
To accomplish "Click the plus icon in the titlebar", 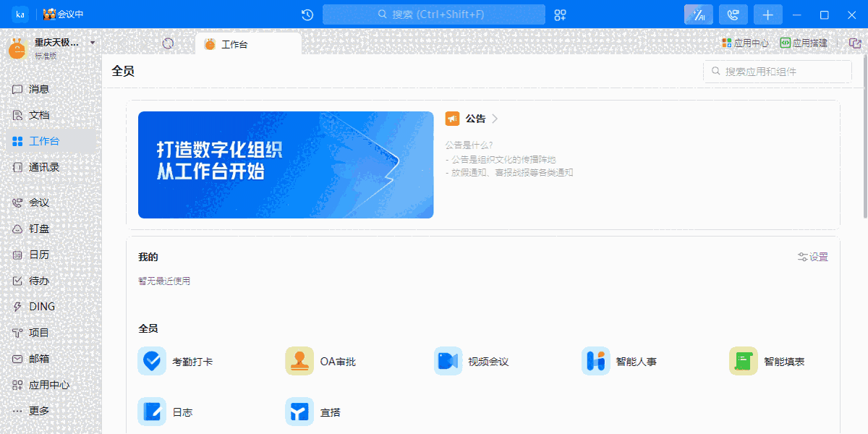I will pyautogui.click(x=767, y=14).
